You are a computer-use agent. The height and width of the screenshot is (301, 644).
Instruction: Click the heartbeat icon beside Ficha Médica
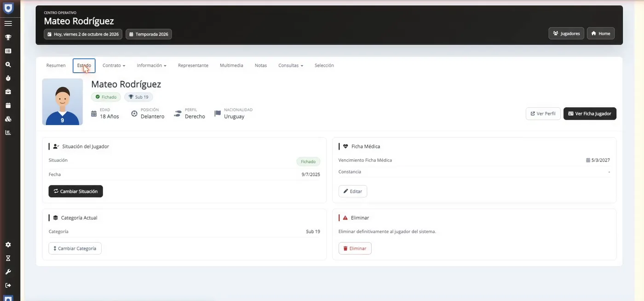tap(345, 146)
